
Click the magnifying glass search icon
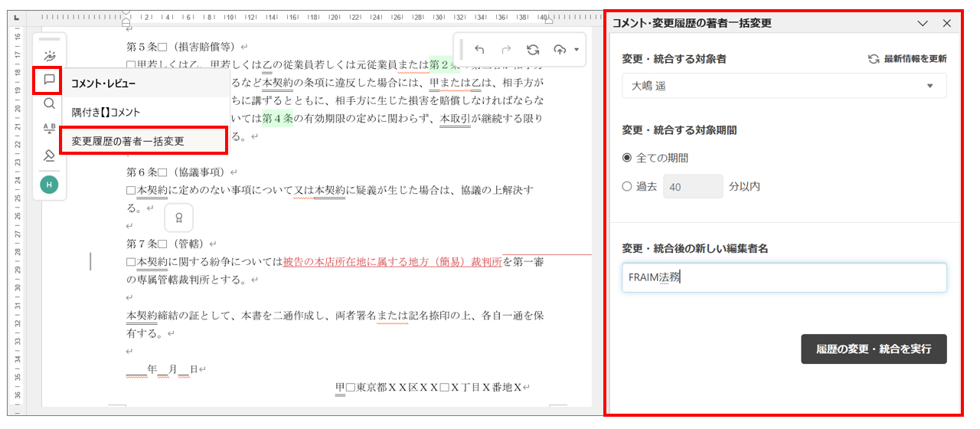(x=50, y=103)
